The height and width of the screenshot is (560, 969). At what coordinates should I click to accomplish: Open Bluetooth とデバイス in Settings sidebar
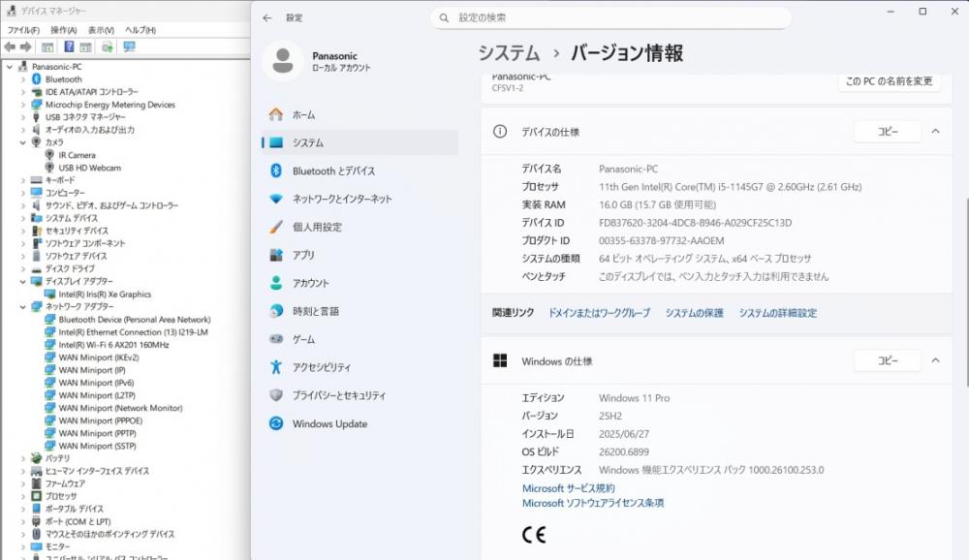tap(333, 171)
